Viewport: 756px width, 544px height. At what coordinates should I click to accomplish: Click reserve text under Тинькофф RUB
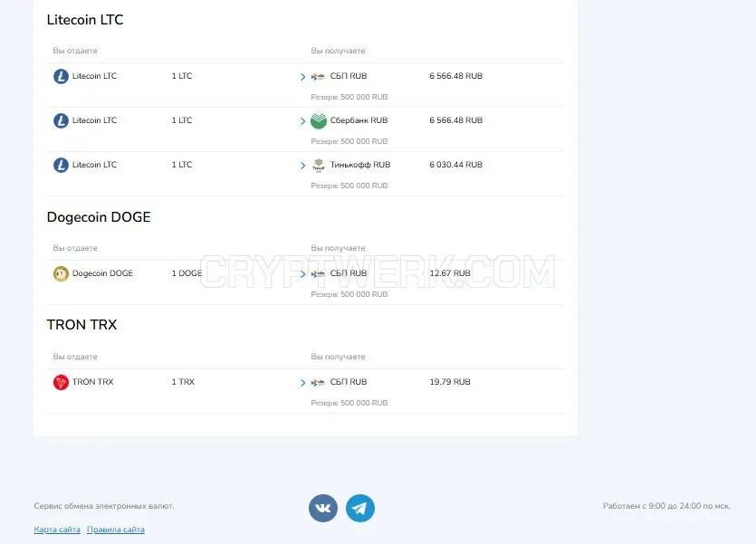(x=349, y=186)
